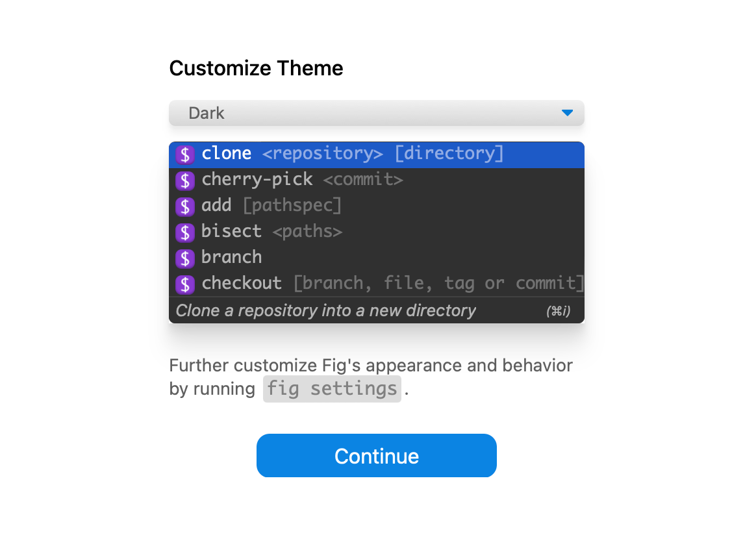Click the Customize Theme heading
Image resolution: width=756 pixels, height=548 pixels.
(x=256, y=68)
